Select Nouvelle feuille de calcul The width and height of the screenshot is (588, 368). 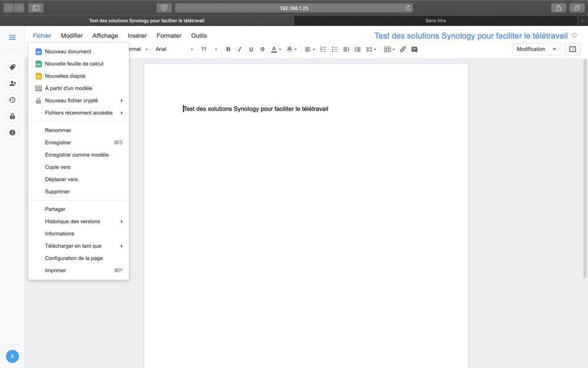coord(78,64)
